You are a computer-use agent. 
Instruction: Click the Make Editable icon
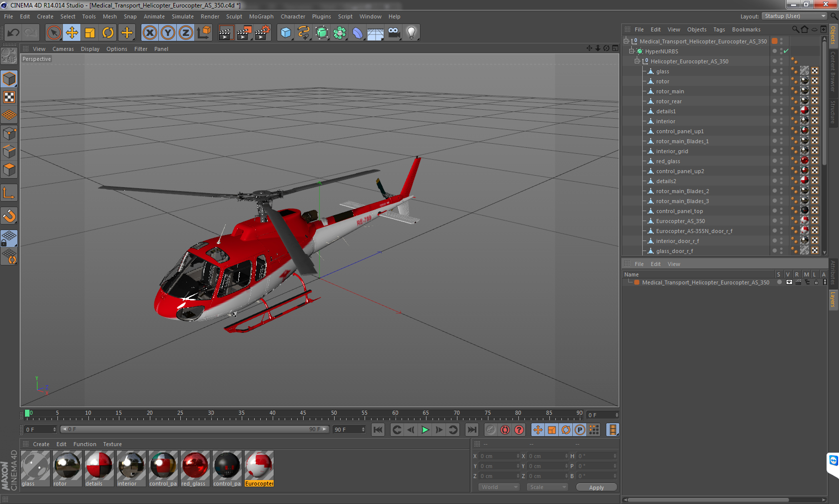click(9, 56)
